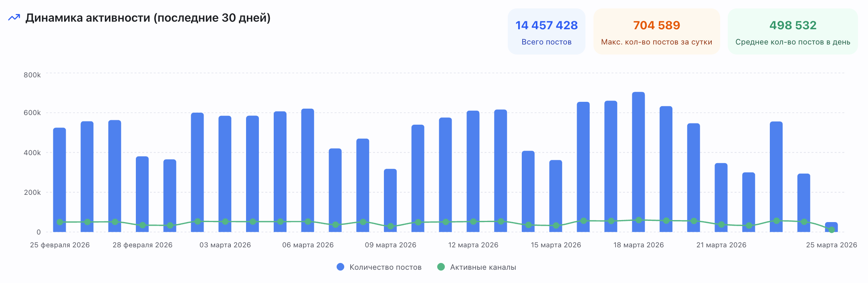Select the blue bar for 09 марта 2026
868x283 pixels.
390,196
